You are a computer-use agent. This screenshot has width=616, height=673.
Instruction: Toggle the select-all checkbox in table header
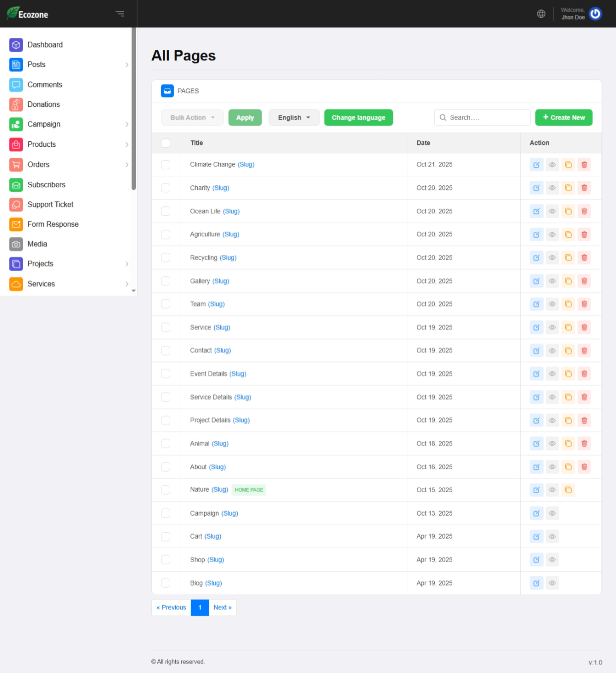[166, 143]
